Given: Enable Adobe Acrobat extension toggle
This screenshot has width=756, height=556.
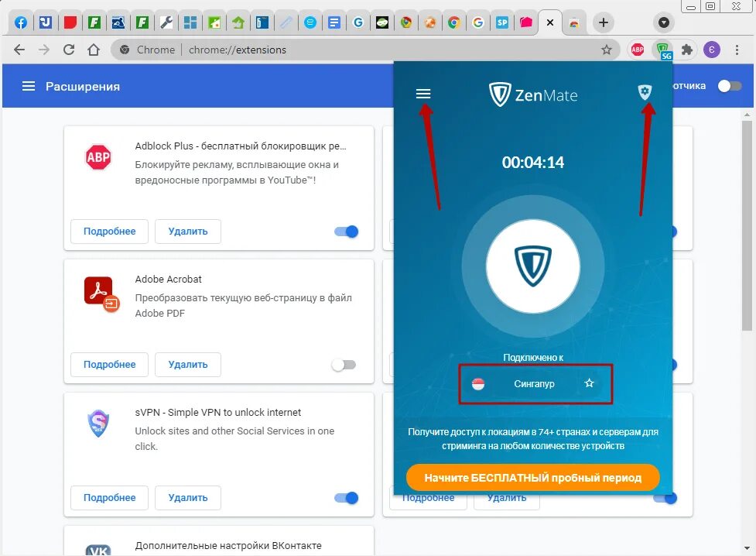Looking at the screenshot, I should pos(344,365).
